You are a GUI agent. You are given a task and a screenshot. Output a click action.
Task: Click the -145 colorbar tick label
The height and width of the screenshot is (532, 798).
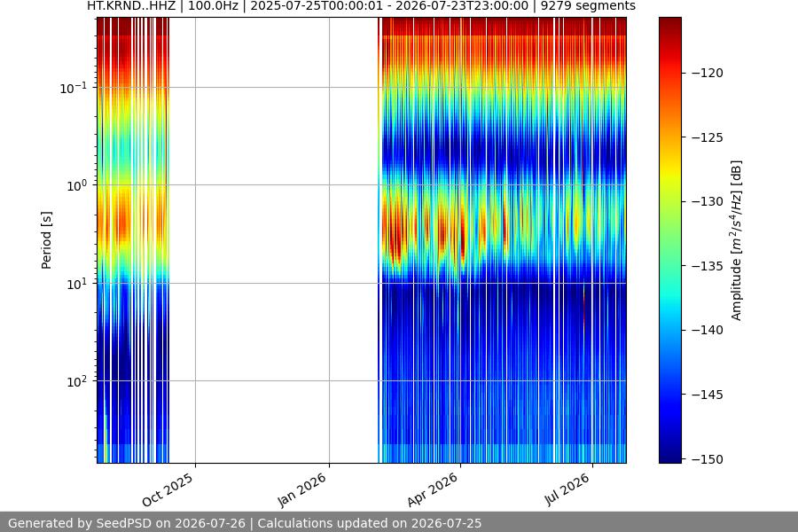[707, 395]
